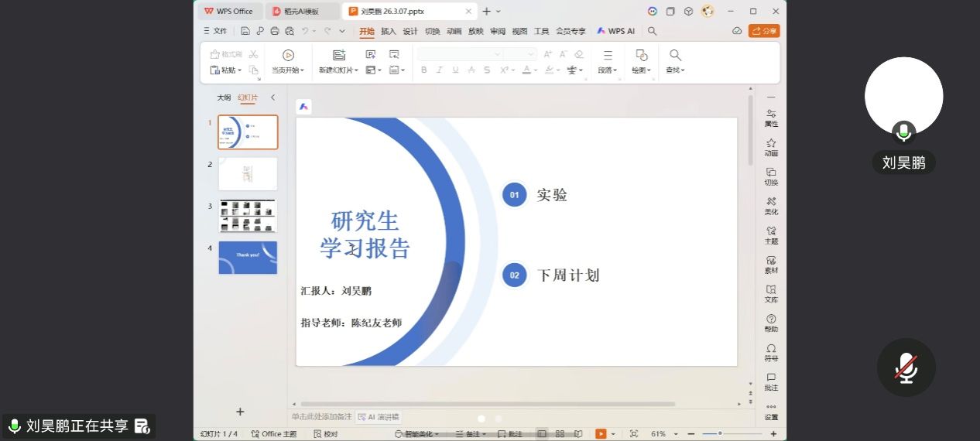Screen dimensions: 980x441
Task: Open the 61% zoom level dropdown
Action: point(663,434)
